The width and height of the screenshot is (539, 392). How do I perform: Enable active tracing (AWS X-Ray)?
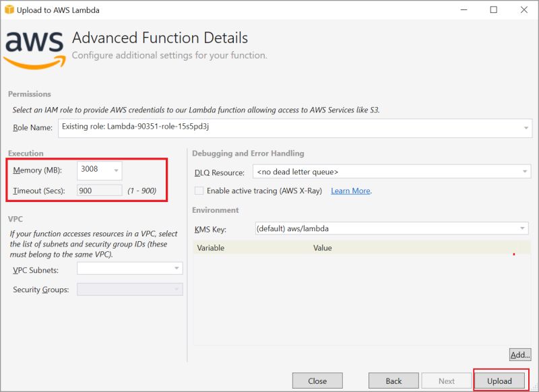199,191
